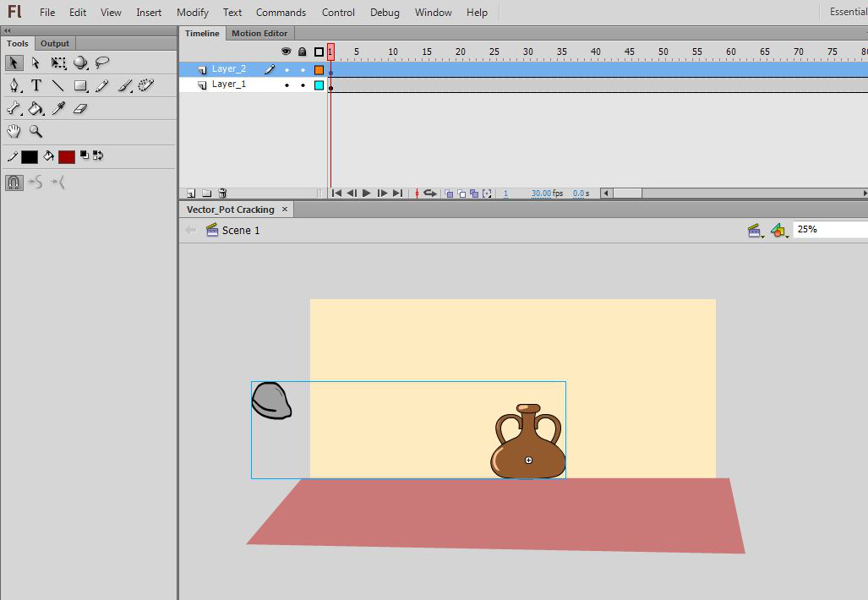
Task: Open the red fill color swatch
Action: point(67,156)
